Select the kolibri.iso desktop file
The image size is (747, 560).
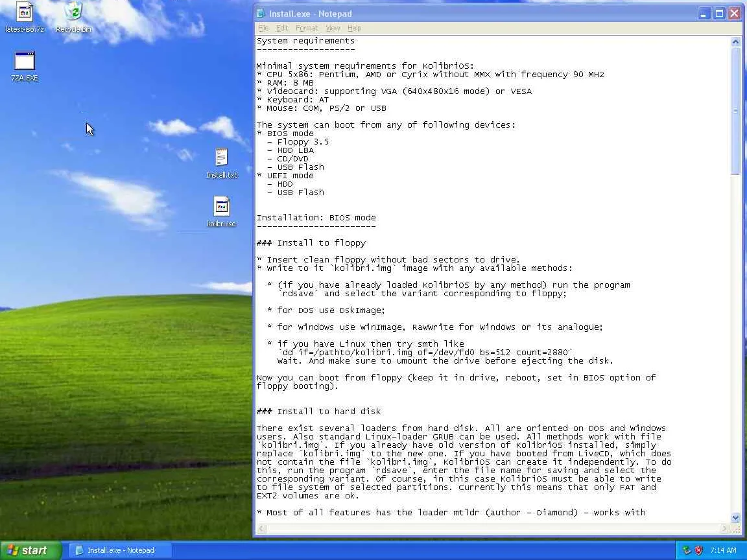[x=222, y=212]
